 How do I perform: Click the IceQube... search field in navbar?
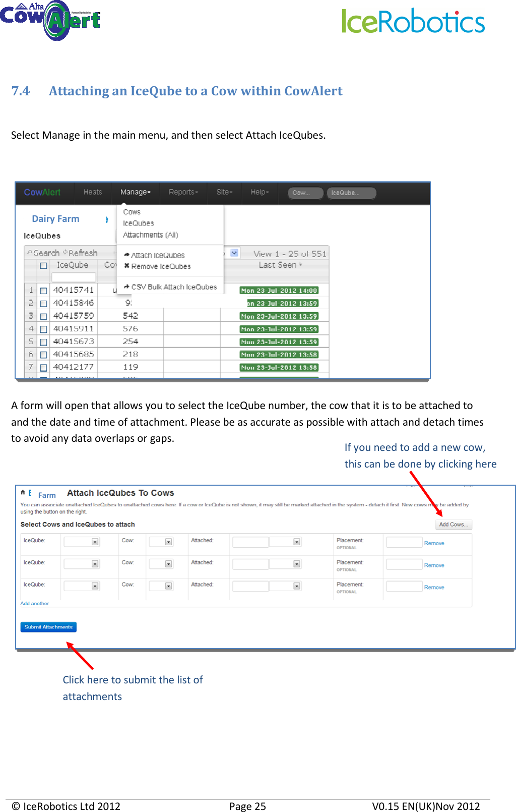pyautogui.click(x=351, y=193)
